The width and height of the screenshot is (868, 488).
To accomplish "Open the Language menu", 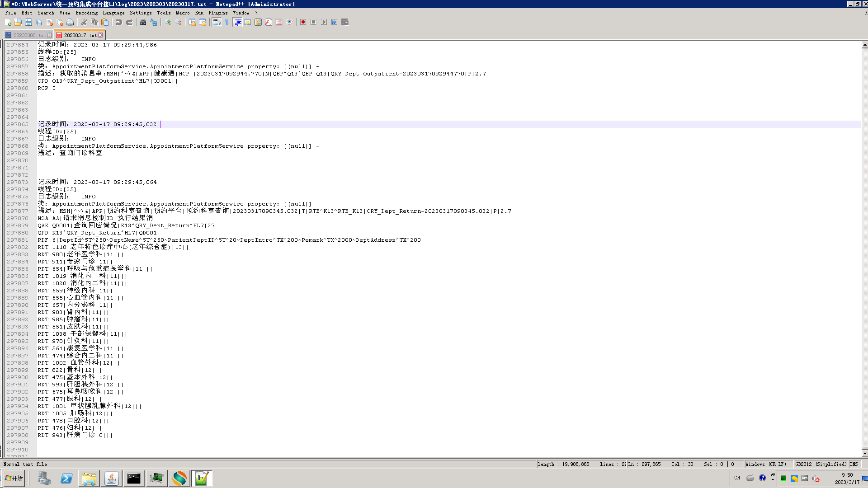I will coord(113,13).
